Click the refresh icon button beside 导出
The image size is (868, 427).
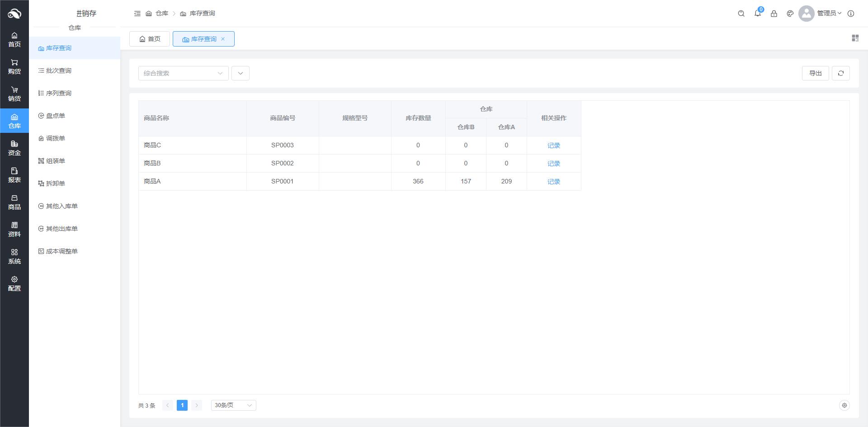(840, 73)
